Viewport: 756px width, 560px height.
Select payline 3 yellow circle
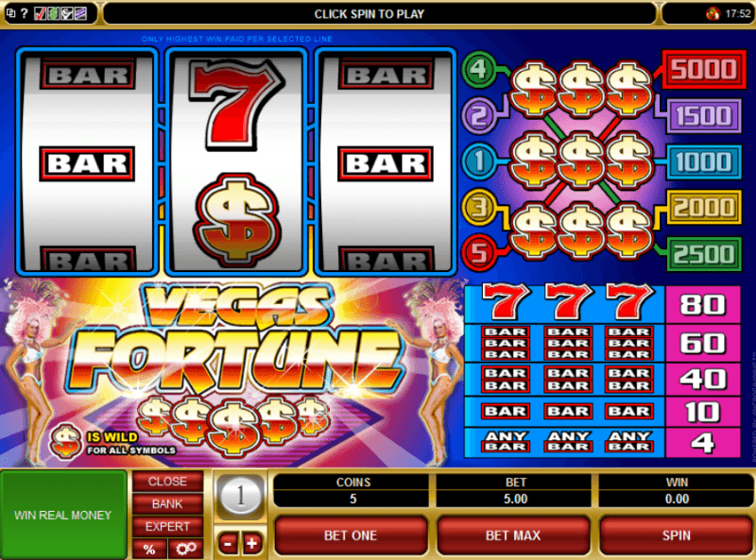[x=478, y=208]
